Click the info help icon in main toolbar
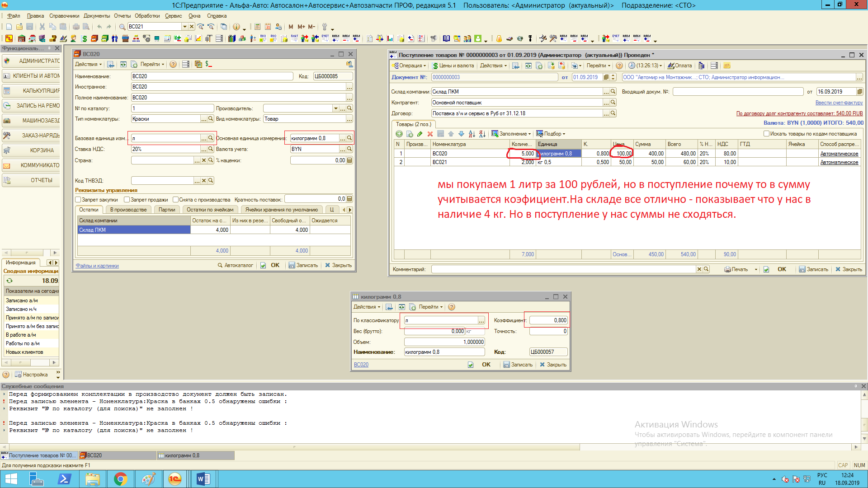 click(236, 27)
